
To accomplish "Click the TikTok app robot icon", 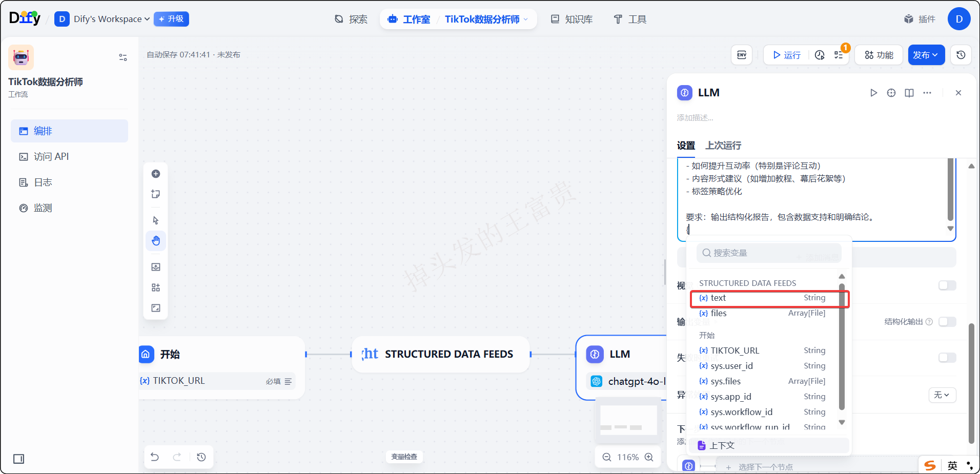I will click(x=21, y=57).
